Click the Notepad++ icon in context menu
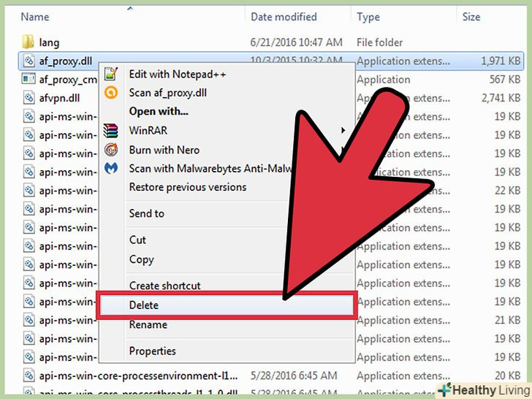This screenshot has width=532, height=399. 111,74
